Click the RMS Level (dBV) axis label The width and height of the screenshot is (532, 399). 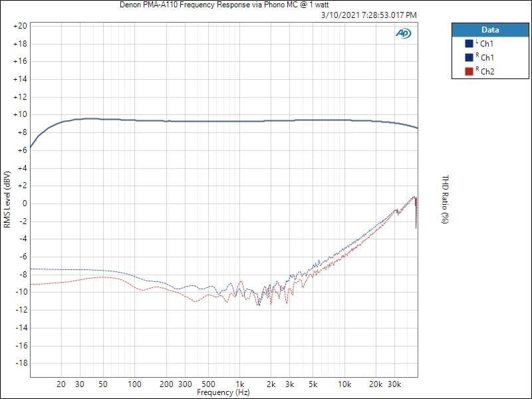(7, 199)
